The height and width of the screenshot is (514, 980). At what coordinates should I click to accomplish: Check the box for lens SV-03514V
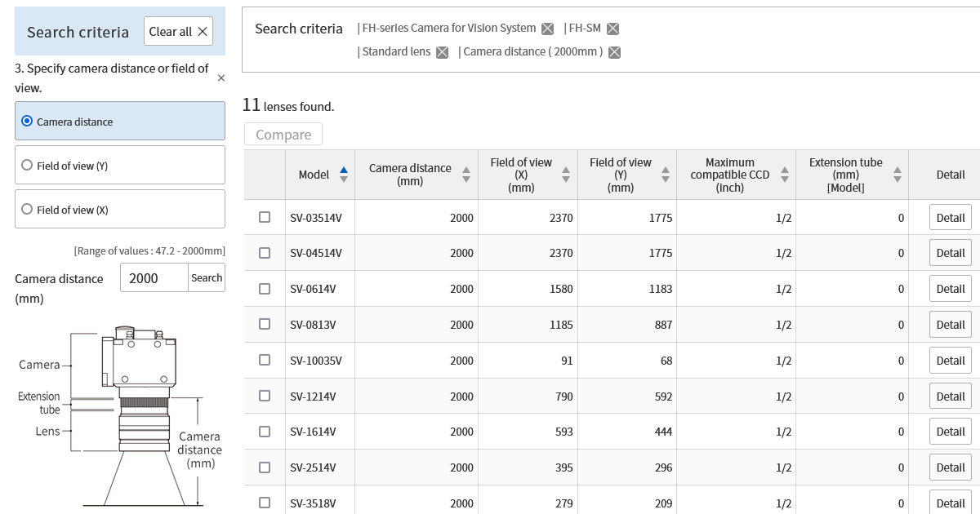(x=265, y=217)
